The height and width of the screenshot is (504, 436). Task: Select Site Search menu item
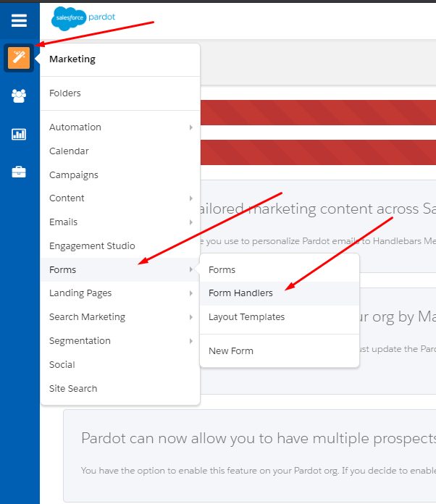pyautogui.click(x=120, y=388)
